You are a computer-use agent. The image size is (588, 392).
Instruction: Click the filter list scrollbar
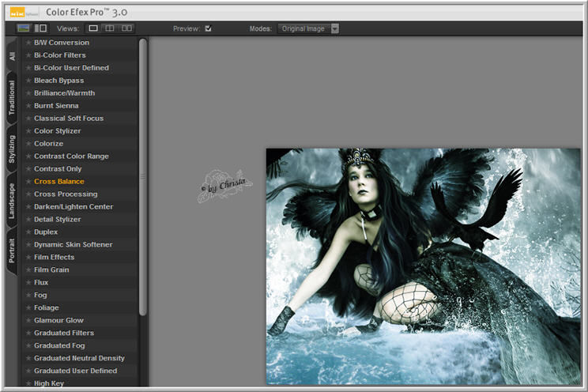(x=143, y=174)
